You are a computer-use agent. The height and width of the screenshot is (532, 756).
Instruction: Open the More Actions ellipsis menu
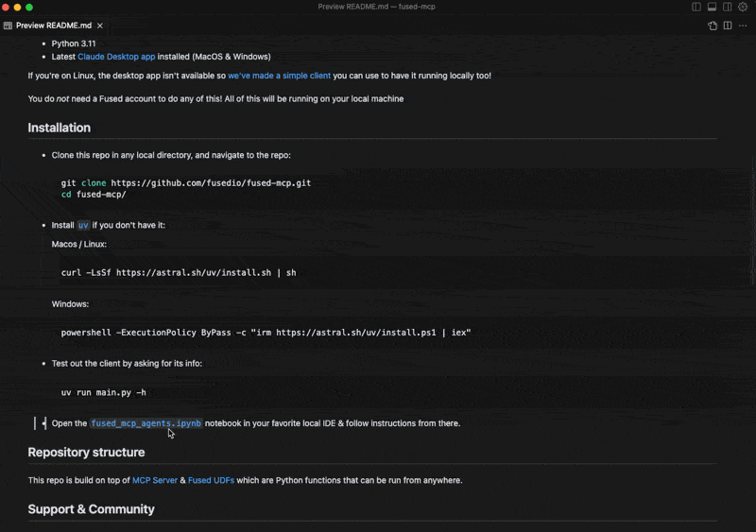743,26
